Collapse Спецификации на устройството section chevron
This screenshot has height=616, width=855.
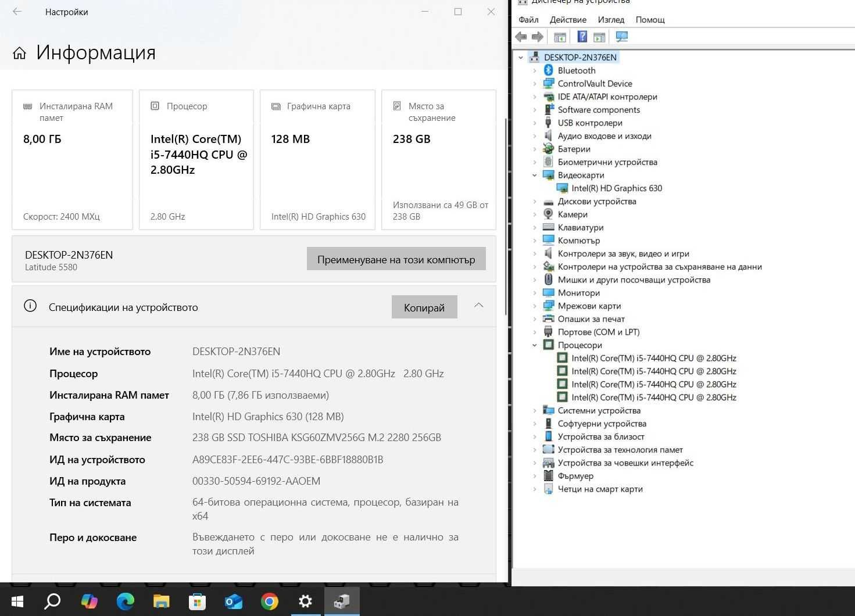478,306
